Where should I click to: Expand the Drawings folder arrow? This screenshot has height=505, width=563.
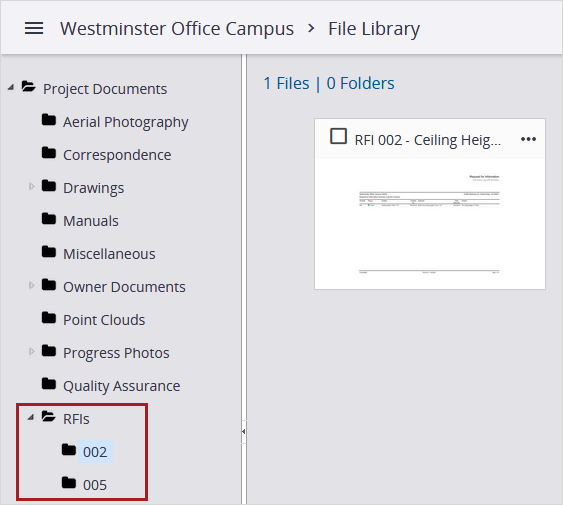pyautogui.click(x=32, y=186)
